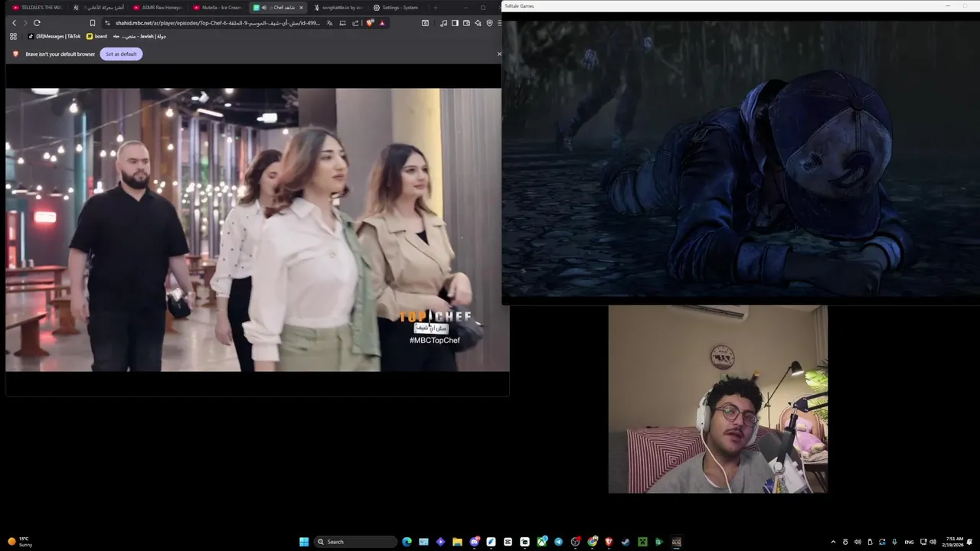Click the music note playlist icon in toolbar

[x=443, y=23]
